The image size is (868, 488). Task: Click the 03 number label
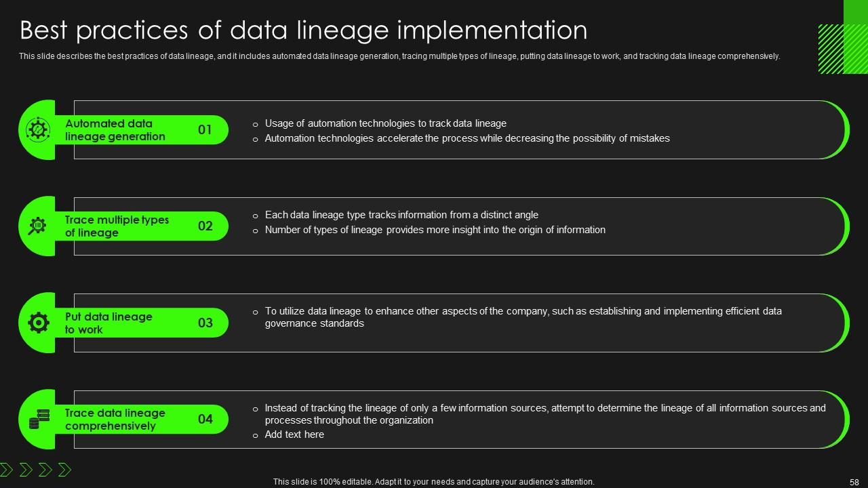(205, 323)
